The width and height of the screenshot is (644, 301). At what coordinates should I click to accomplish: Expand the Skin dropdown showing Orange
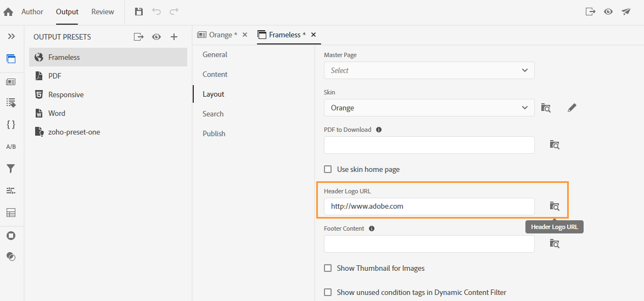pos(429,108)
